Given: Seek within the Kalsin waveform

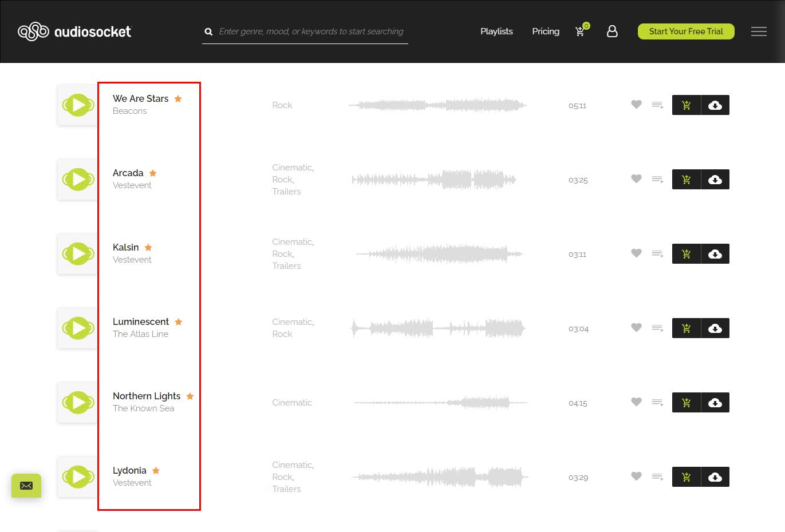Looking at the screenshot, I should pyautogui.click(x=439, y=254).
